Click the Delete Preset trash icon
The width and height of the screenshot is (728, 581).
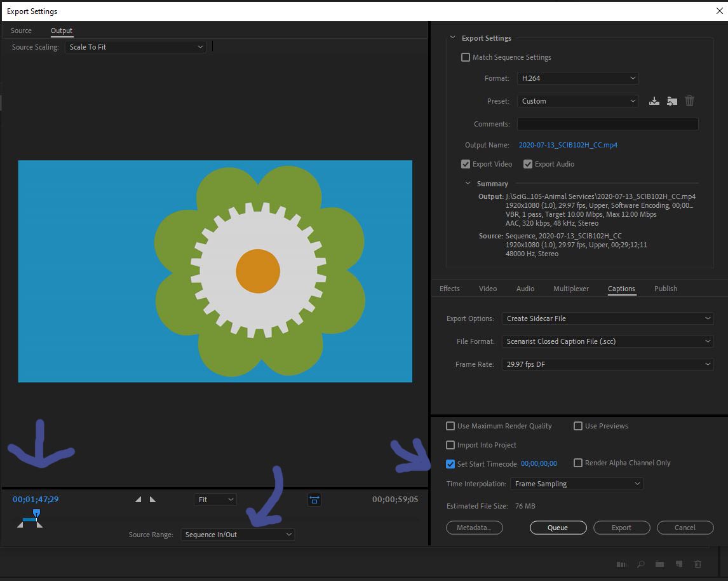tap(690, 100)
